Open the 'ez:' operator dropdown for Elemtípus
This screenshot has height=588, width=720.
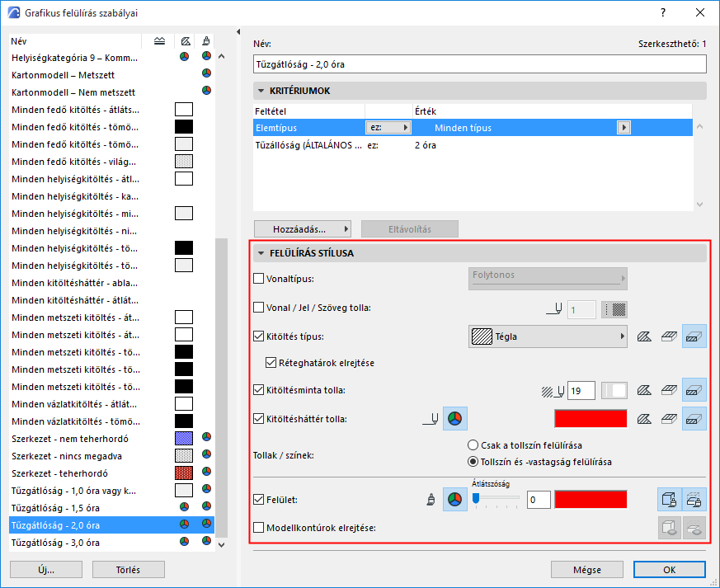388,128
